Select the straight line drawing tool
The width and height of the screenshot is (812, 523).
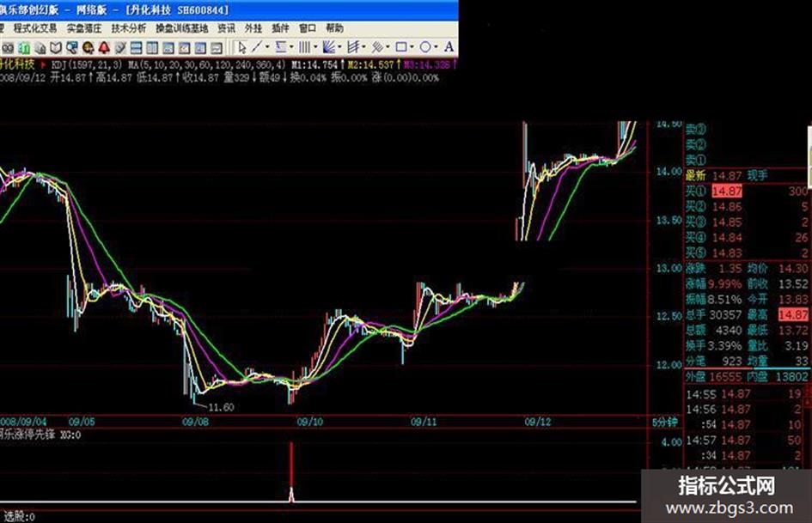click(x=257, y=47)
